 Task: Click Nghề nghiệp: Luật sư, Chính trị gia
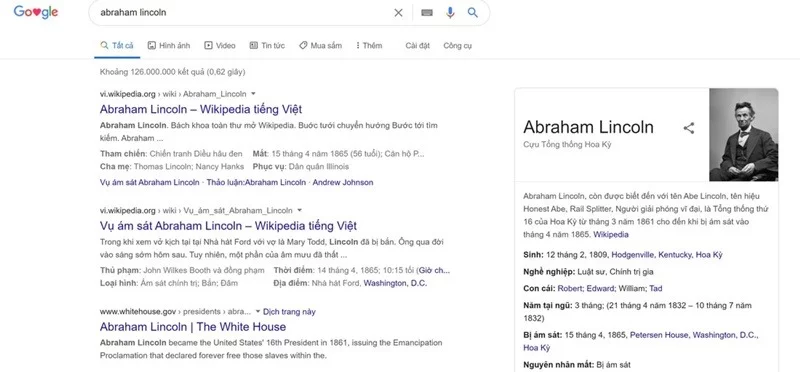(588, 271)
